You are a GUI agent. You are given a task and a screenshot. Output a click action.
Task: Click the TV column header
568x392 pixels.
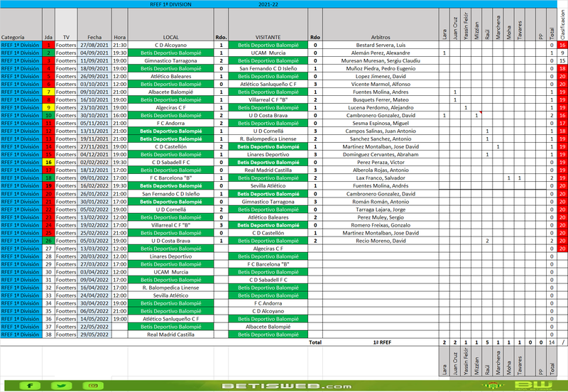[x=66, y=24]
